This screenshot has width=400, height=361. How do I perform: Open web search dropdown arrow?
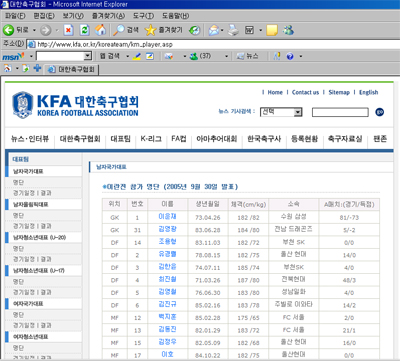[127, 56]
